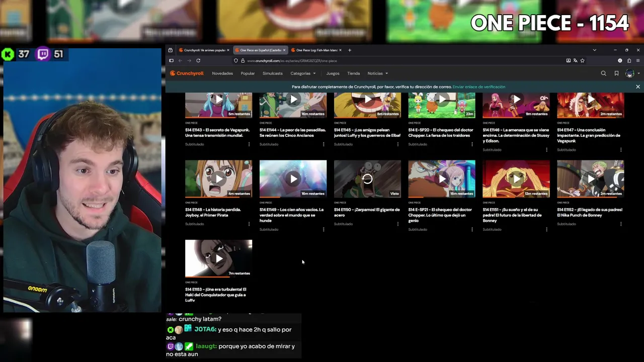Open 'S14 E1150 - ¡Zarpamos!' title link
The width and height of the screenshot is (644, 362).
click(367, 212)
